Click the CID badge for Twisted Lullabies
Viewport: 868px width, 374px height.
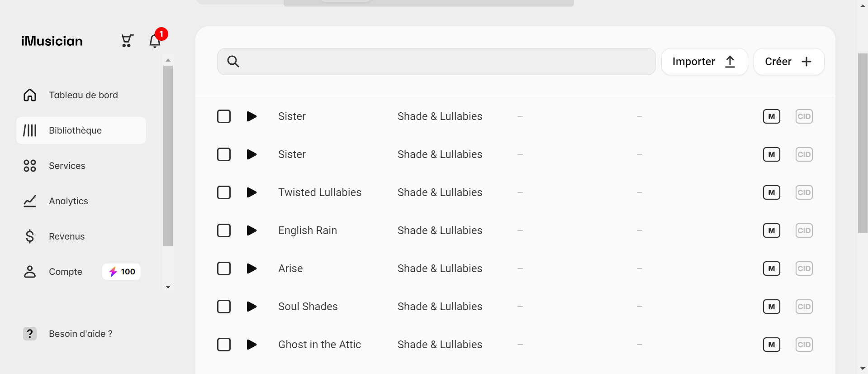tap(804, 192)
